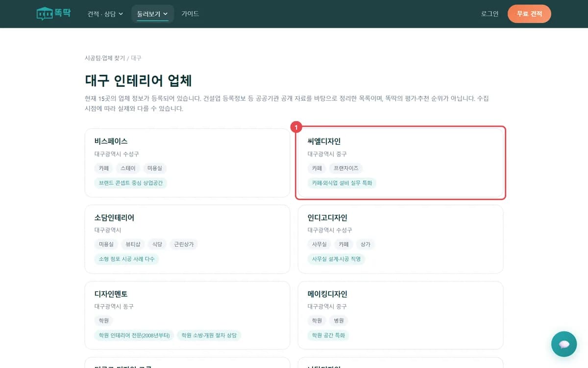Click the 학원 tag in 디자인멘토
The height and width of the screenshot is (368, 588).
[104, 321]
